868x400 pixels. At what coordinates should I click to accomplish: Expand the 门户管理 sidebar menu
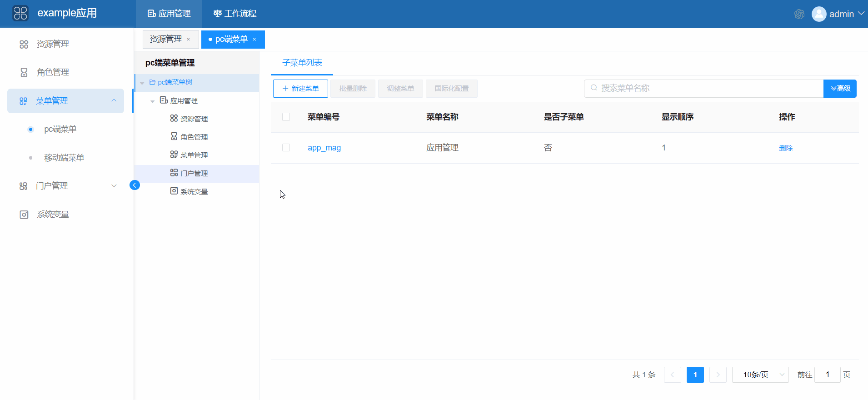pyautogui.click(x=114, y=186)
